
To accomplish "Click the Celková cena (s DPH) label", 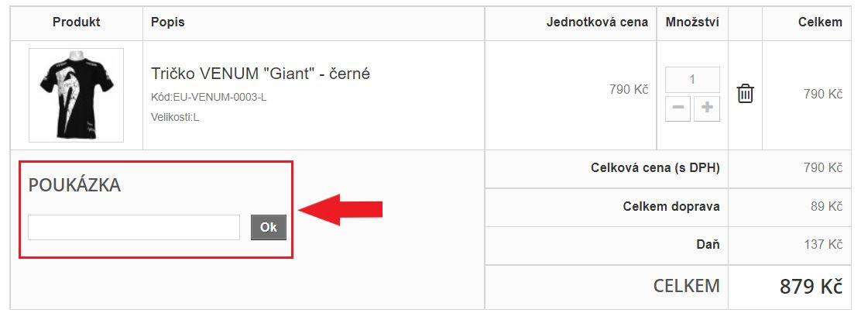I will click(x=655, y=167).
